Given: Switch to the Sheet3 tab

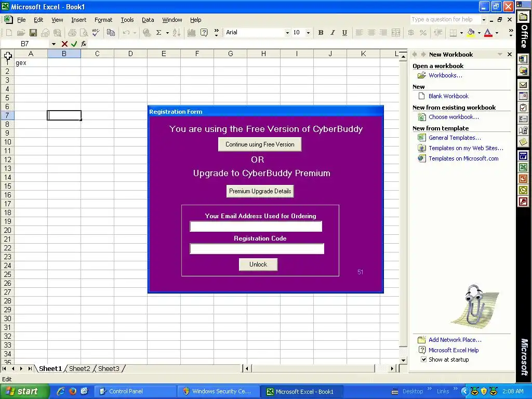Looking at the screenshot, I should click(x=109, y=368).
